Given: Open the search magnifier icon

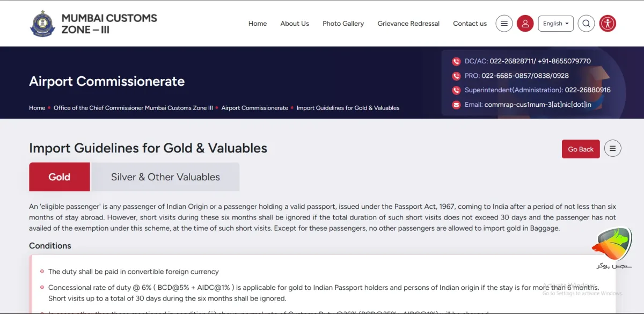Looking at the screenshot, I should tap(586, 24).
